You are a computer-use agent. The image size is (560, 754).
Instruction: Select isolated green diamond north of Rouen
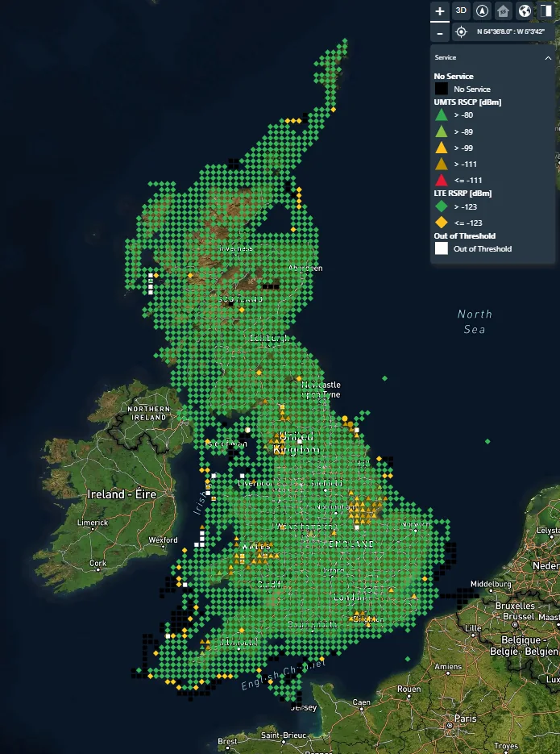408,659
